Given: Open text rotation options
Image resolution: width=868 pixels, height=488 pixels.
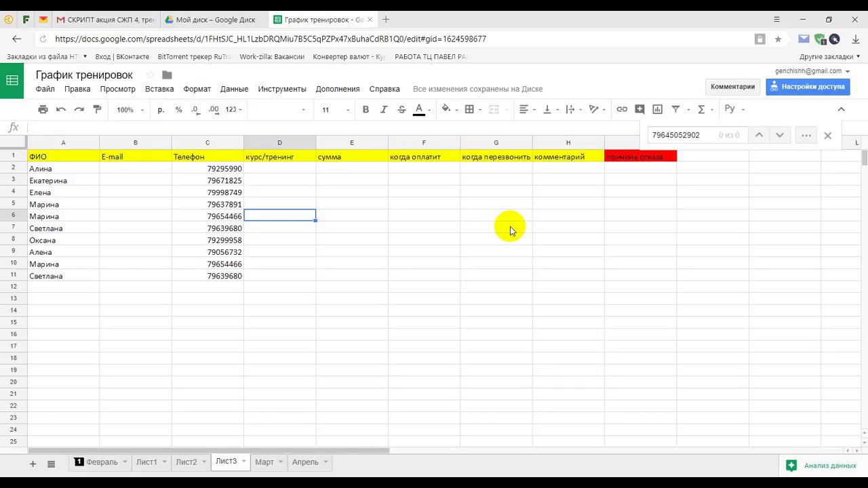Looking at the screenshot, I should coord(597,109).
